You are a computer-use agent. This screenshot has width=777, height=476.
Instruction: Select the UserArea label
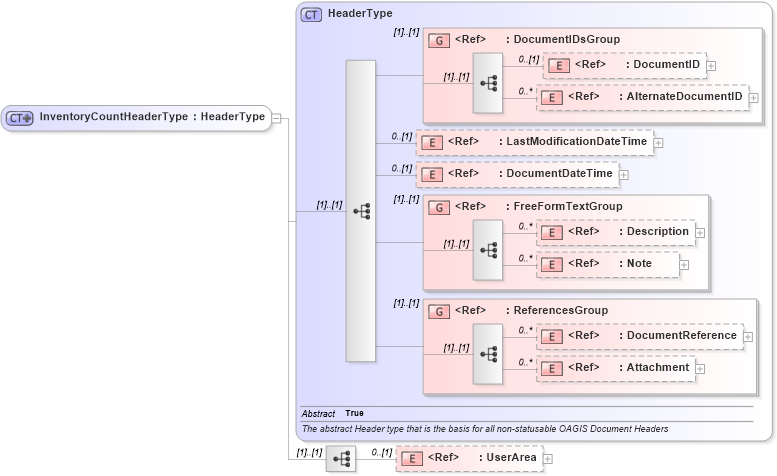511,458
